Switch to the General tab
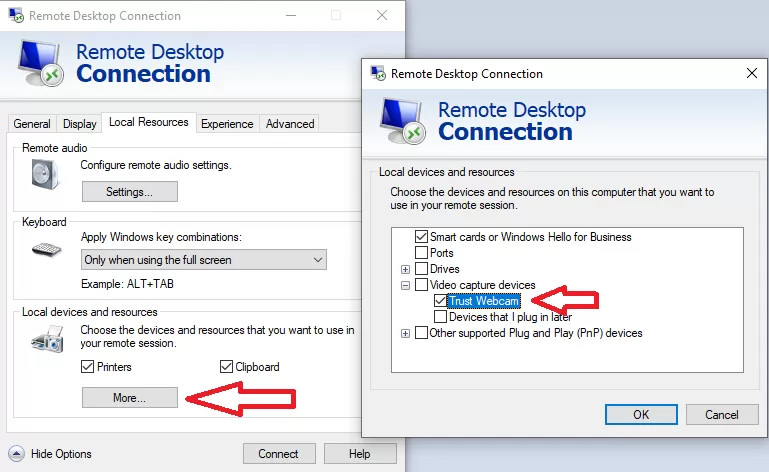Image resolution: width=769 pixels, height=472 pixels. click(32, 124)
